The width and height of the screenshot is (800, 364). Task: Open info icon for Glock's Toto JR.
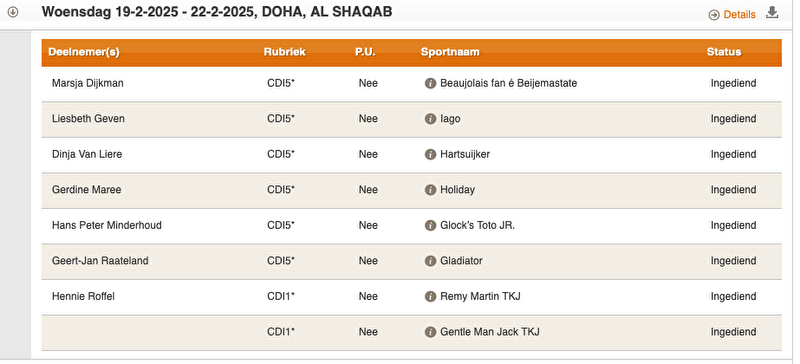click(x=431, y=225)
